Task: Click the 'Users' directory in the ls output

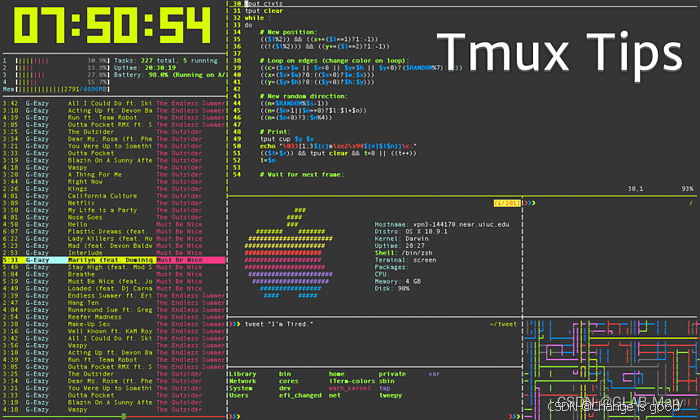Action: pos(239,395)
